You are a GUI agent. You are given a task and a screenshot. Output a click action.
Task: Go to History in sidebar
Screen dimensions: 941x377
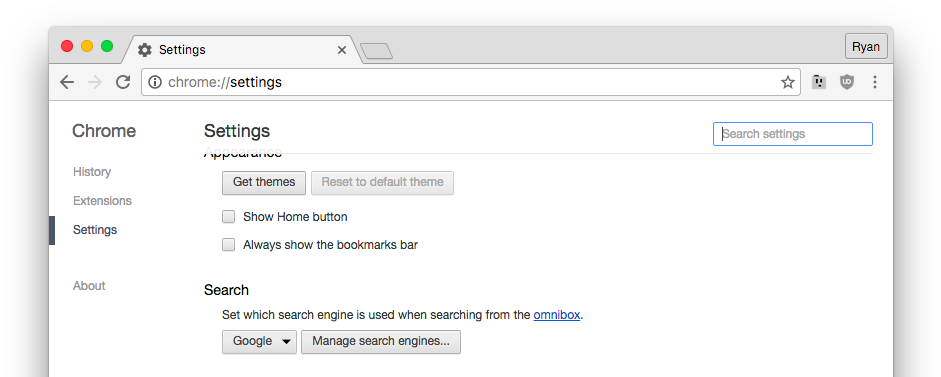click(92, 172)
